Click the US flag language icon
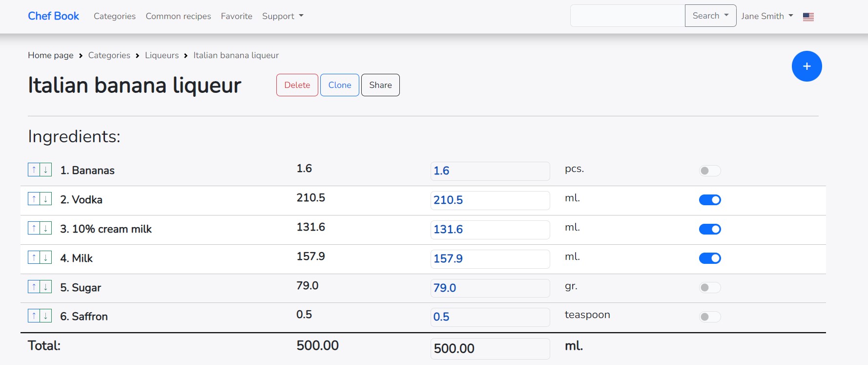 pyautogui.click(x=808, y=17)
